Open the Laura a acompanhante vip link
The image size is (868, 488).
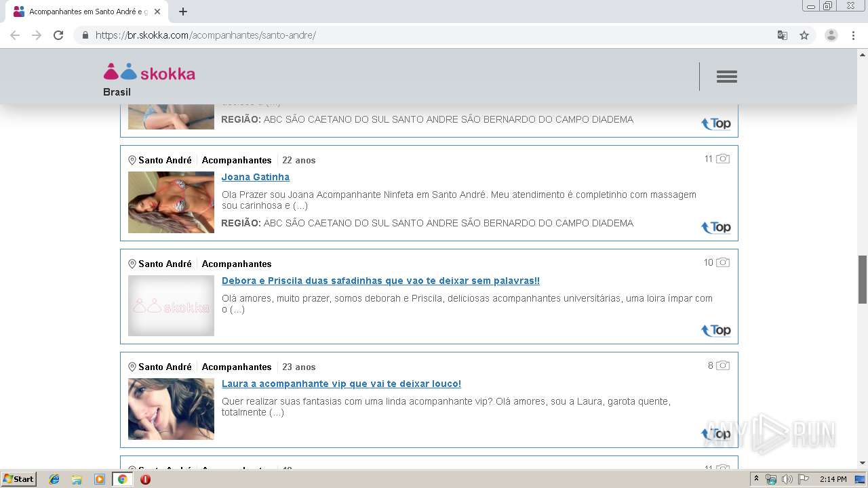tap(341, 384)
